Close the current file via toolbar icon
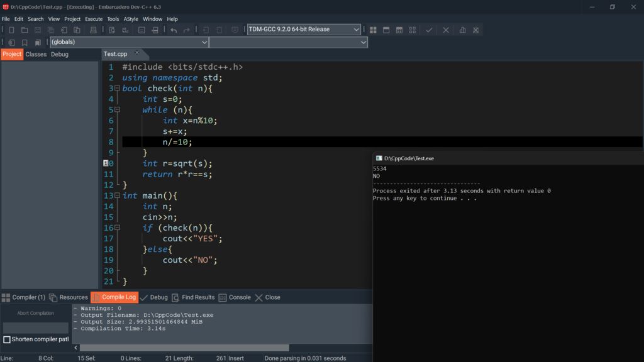Image resolution: width=644 pixels, height=362 pixels. click(x=64, y=30)
